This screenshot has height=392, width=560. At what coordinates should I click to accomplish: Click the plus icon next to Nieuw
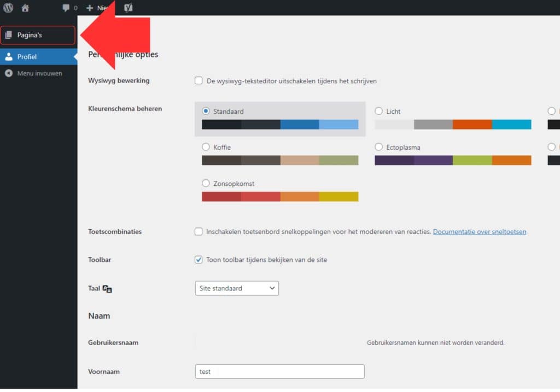coord(89,8)
